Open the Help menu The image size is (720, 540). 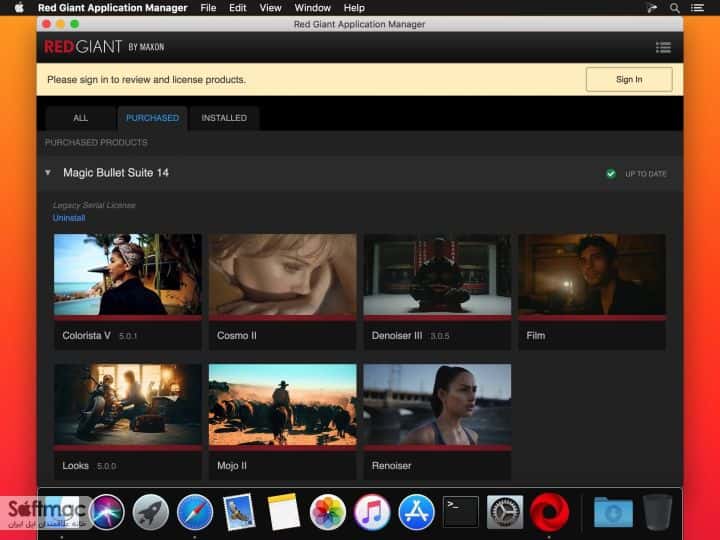point(354,8)
